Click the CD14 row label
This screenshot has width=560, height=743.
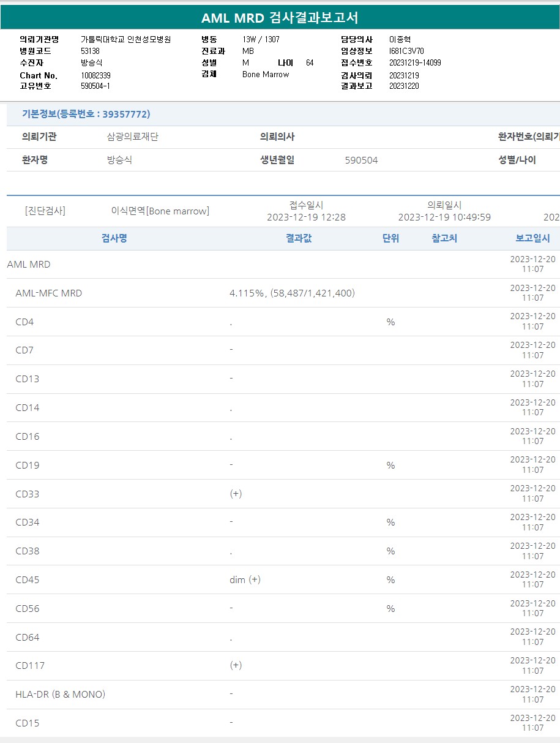click(x=27, y=408)
